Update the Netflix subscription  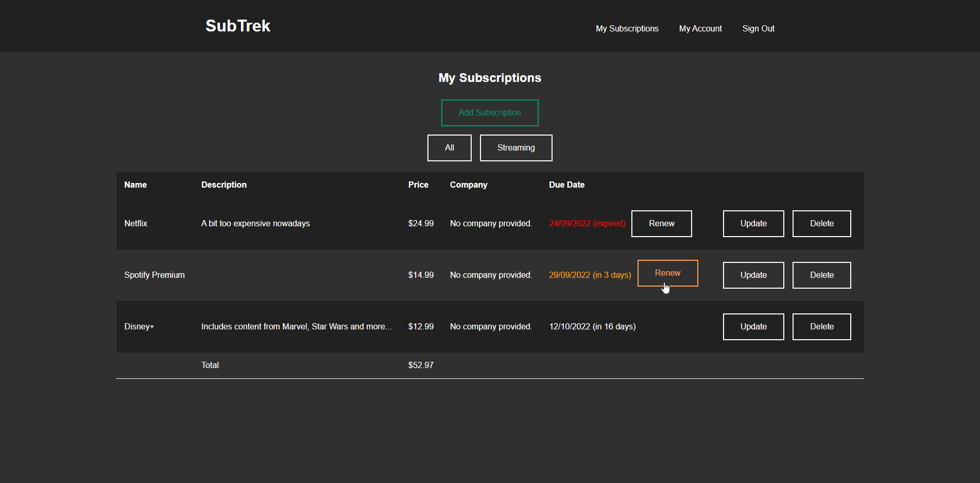[753, 223]
